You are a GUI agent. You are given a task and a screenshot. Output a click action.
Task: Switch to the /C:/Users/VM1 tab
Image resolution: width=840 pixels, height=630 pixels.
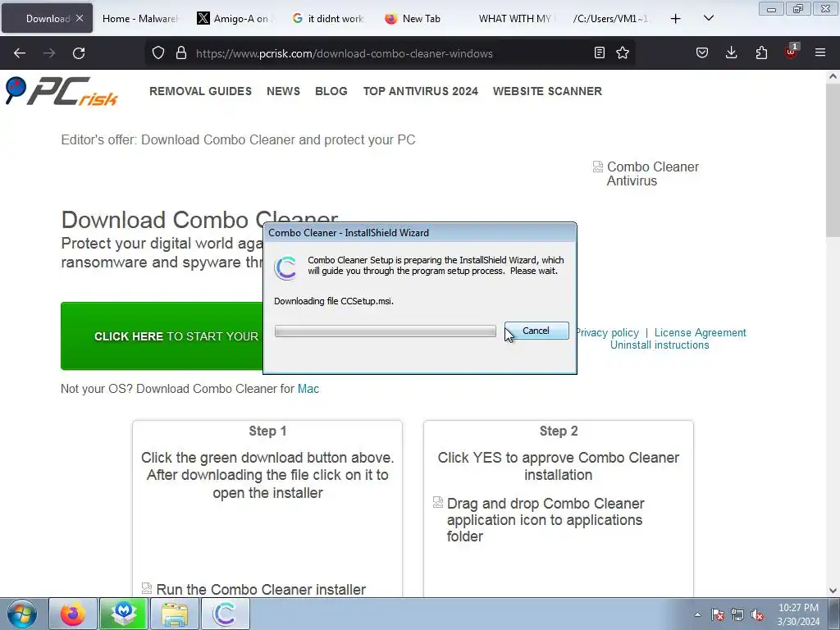[609, 18]
